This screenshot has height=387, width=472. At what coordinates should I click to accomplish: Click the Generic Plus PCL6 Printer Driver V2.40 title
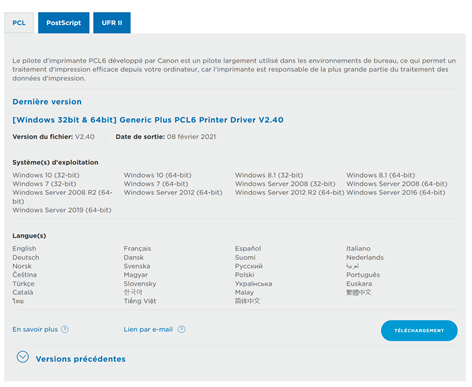[x=148, y=120]
